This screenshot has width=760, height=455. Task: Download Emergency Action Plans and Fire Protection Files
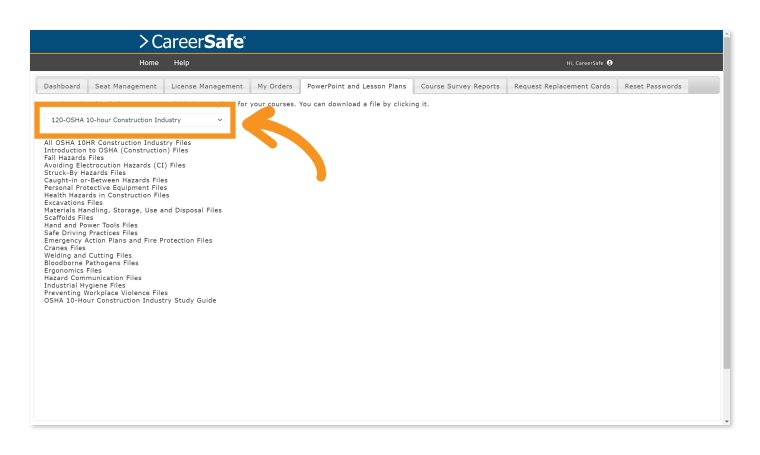128,240
